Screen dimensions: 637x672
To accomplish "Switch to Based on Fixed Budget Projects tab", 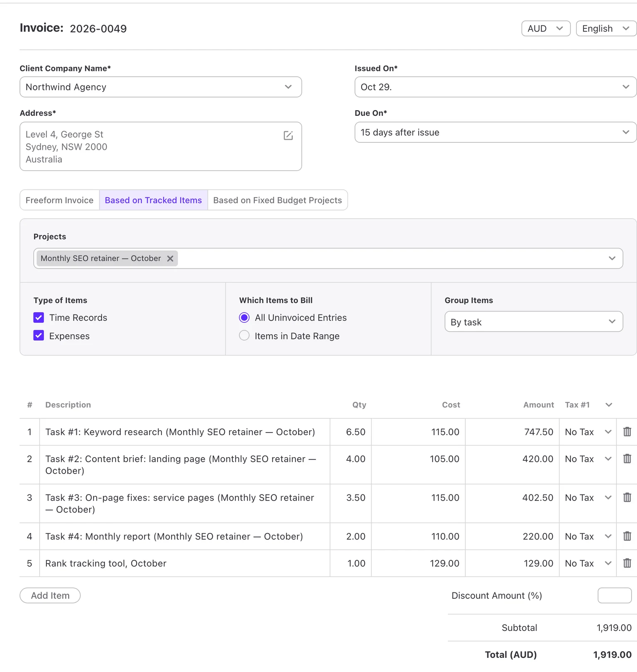I will (277, 200).
